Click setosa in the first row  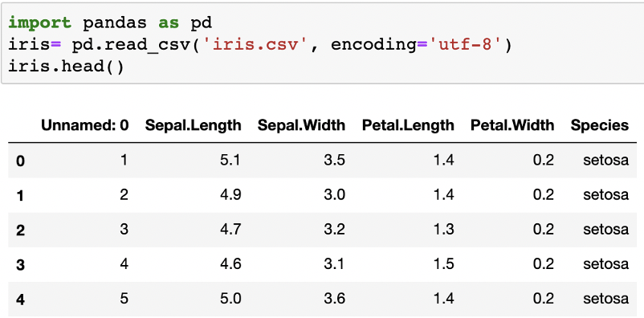point(605,160)
